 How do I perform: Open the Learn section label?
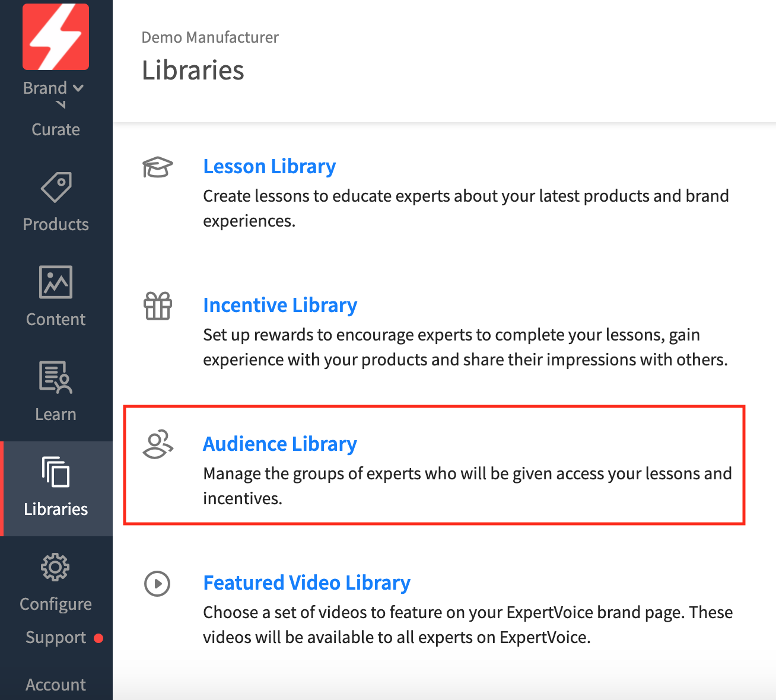(56, 414)
